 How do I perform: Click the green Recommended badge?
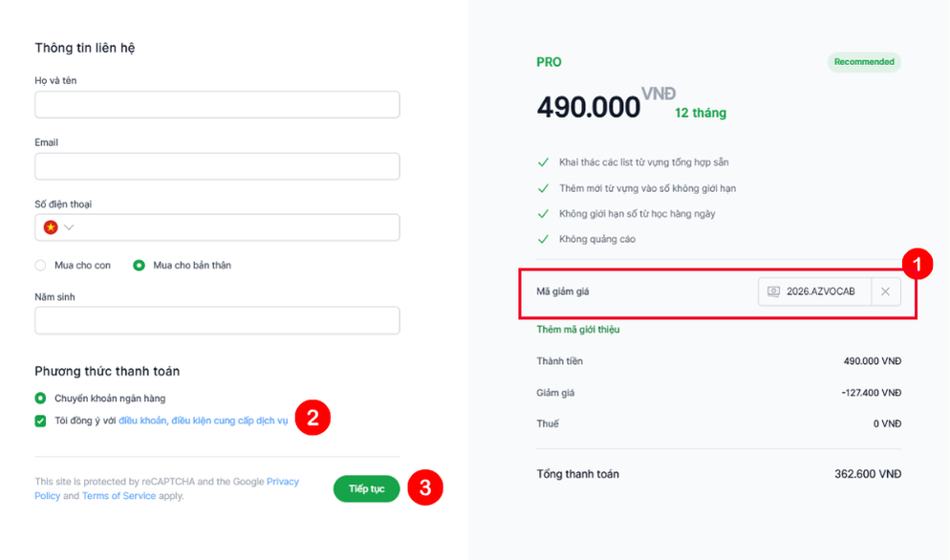pos(864,62)
